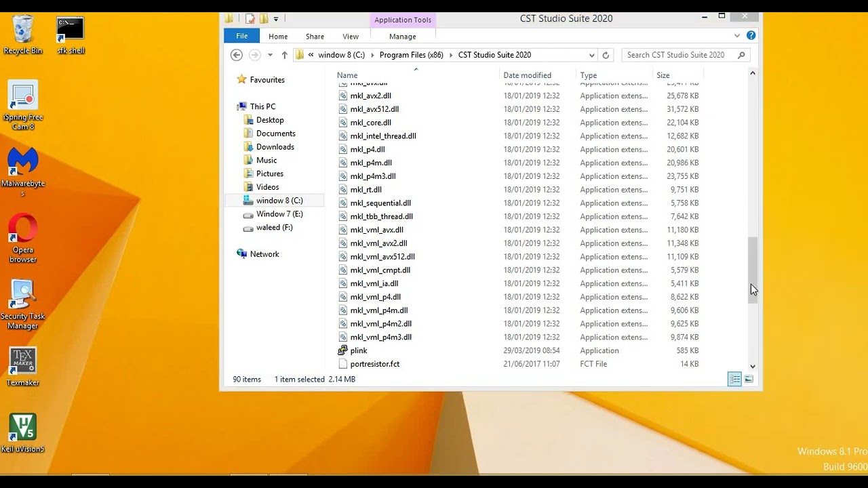Open the Opera browser shortcut

point(22,239)
